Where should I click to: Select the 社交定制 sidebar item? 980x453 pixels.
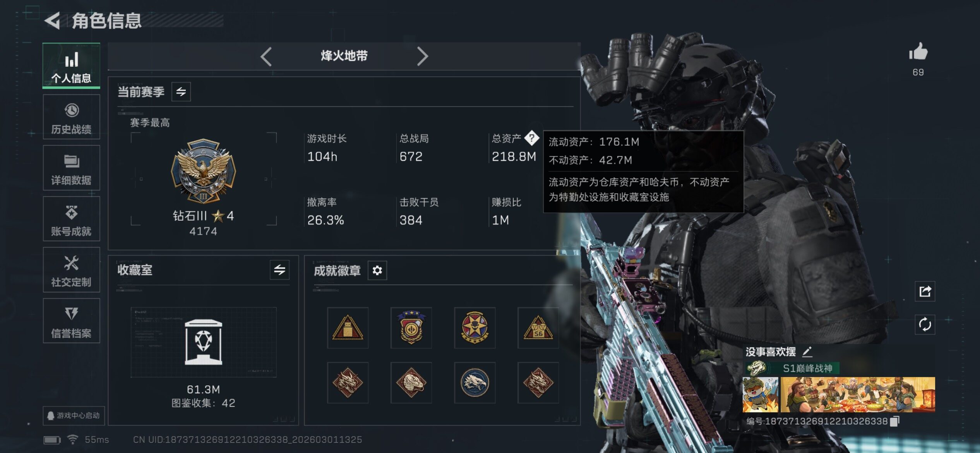coord(71,270)
